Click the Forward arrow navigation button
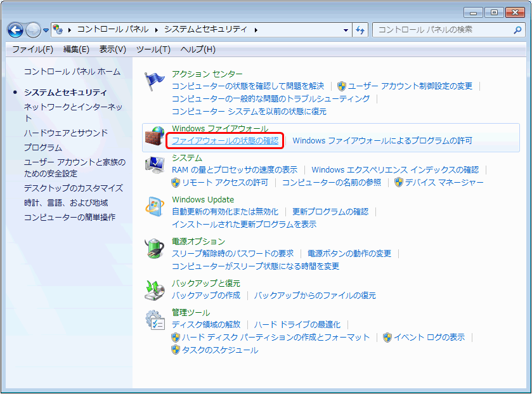 [33, 30]
